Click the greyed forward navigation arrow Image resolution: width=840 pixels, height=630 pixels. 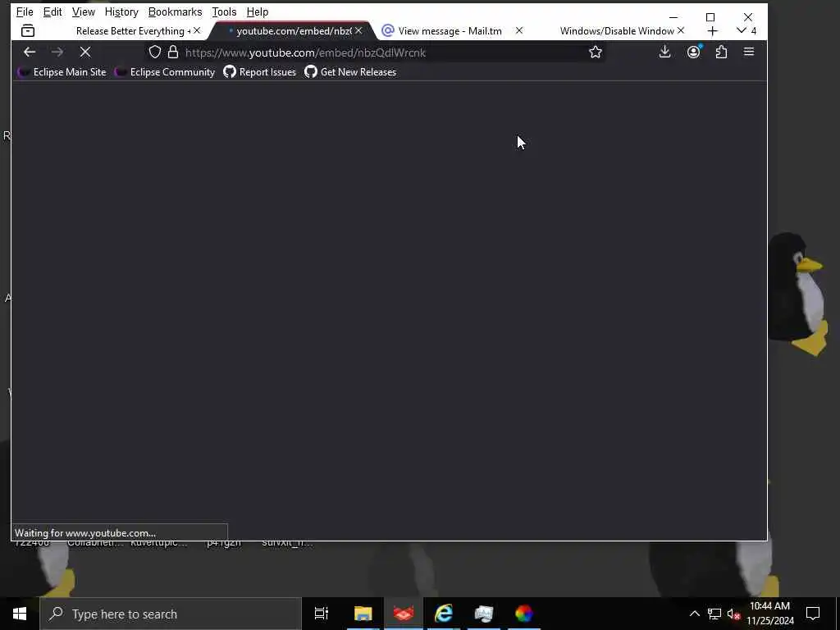coord(57,52)
